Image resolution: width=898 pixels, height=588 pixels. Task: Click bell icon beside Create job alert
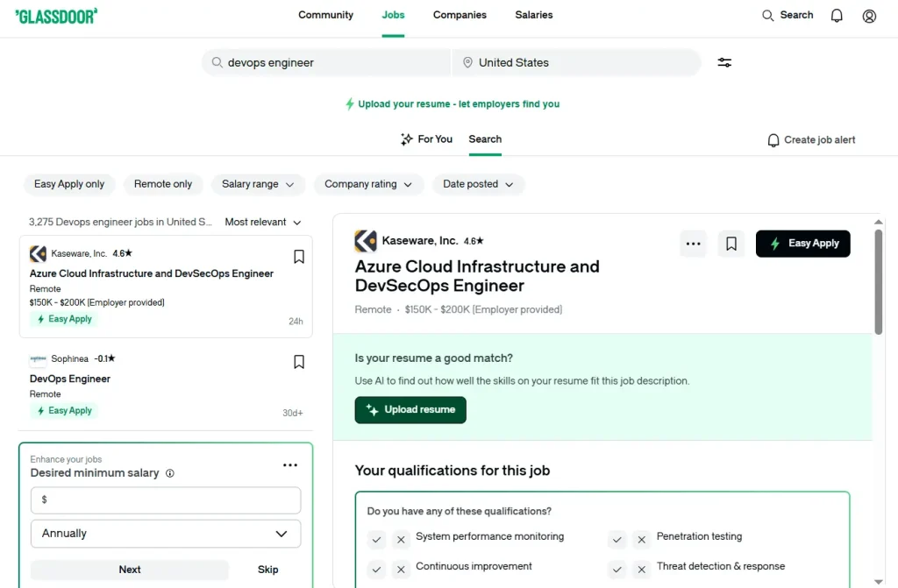click(773, 140)
